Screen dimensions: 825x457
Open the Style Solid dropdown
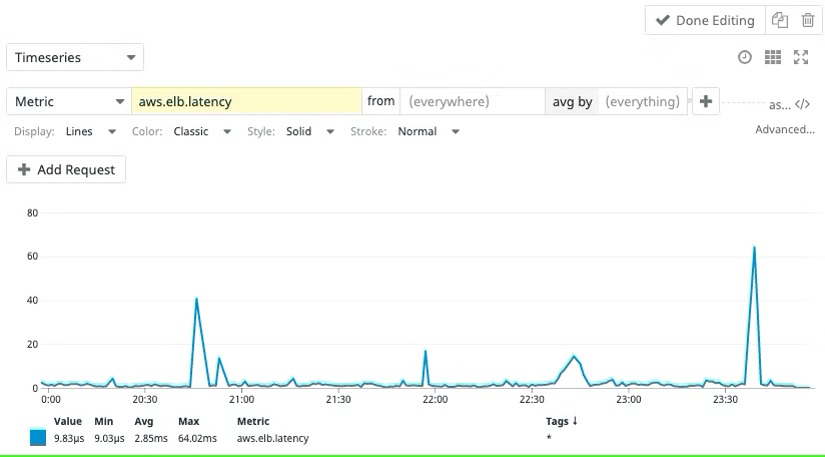(309, 131)
